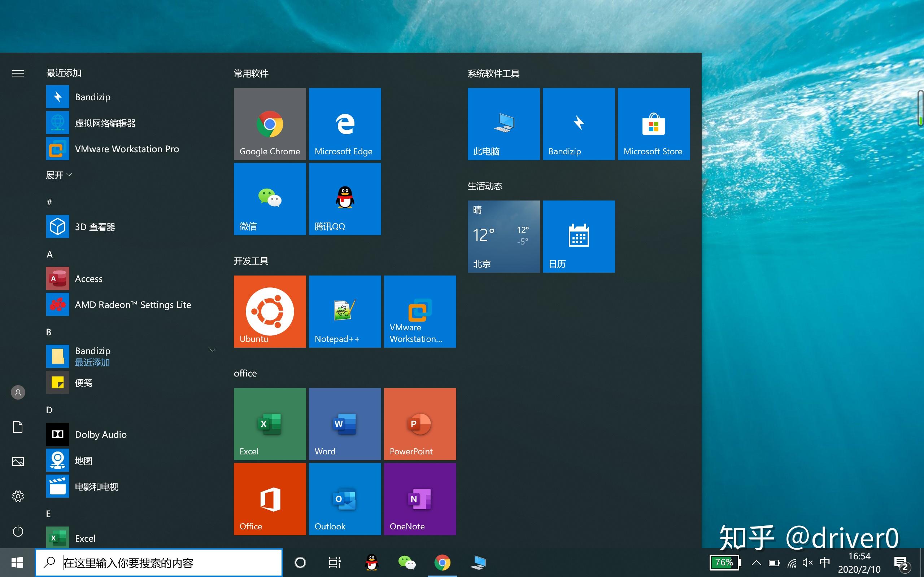Collapse the Bandizip group chevron
The image size is (924, 577).
tap(212, 349)
